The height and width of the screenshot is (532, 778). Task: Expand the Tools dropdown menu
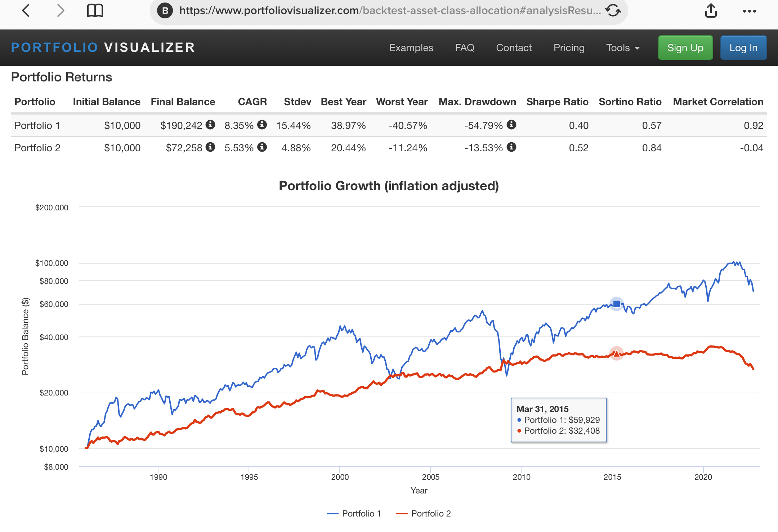pyautogui.click(x=623, y=48)
